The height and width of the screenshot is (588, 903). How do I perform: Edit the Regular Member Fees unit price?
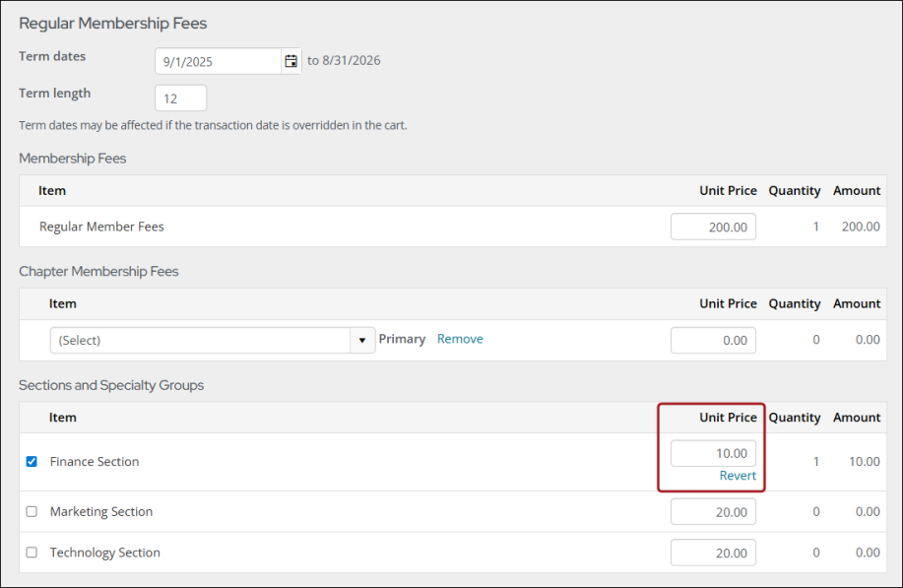[713, 227]
